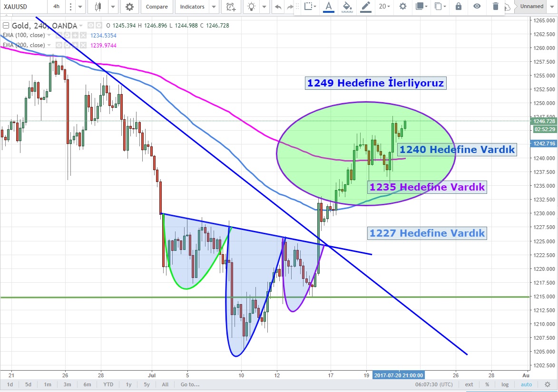Screen dimensions: 558x392
Task: Toggle log scale at bottom right
Action: (505, 384)
